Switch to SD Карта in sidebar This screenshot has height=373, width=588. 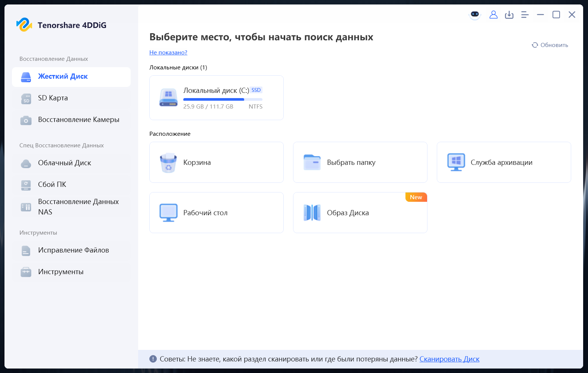click(x=71, y=98)
